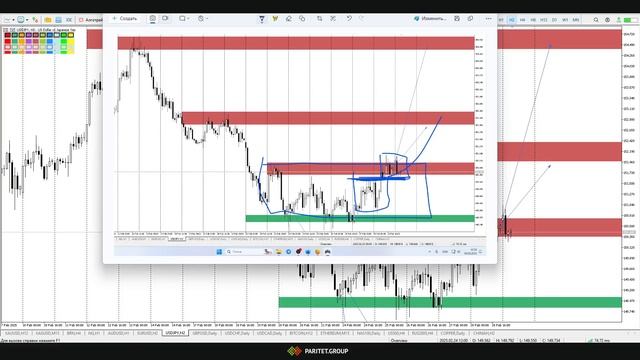The image size is (640, 360).
Task: Open the indicators list icon in MetaTrader
Action: click(x=35, y=20)
